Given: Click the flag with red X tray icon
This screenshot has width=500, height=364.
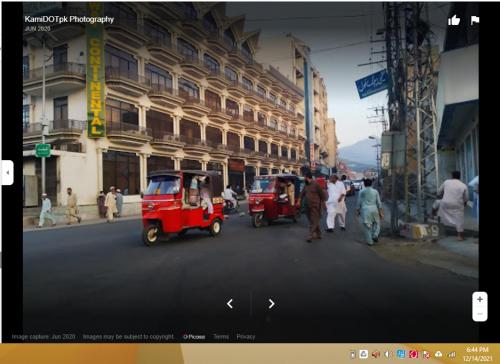Looking at the screenshot, I should [426, 355].
